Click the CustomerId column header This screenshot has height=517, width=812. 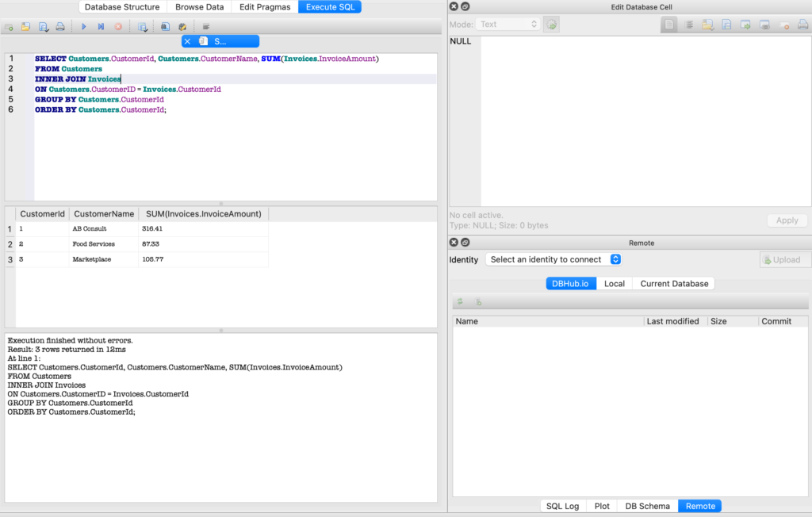43,214
